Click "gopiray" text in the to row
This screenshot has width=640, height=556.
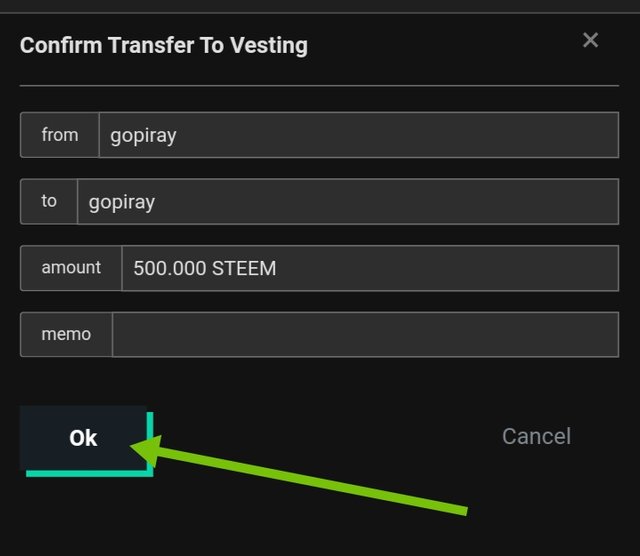122,202
